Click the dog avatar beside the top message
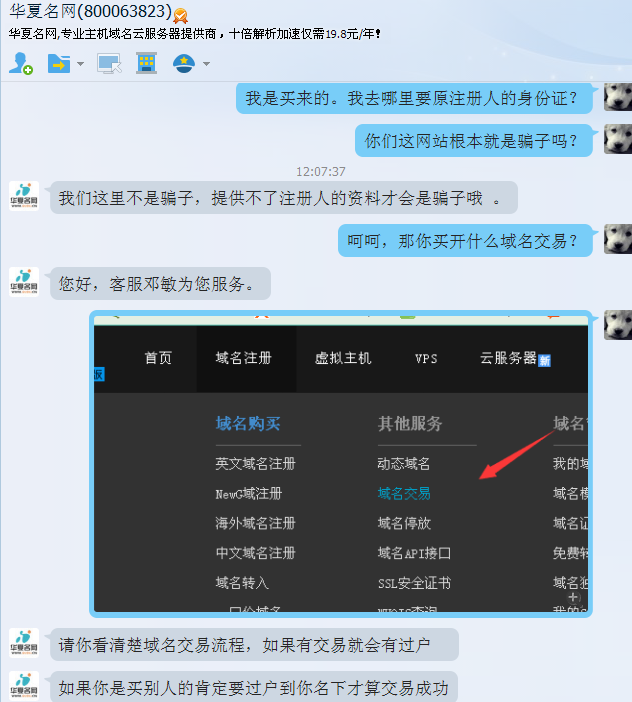 [x=618, y=98]
